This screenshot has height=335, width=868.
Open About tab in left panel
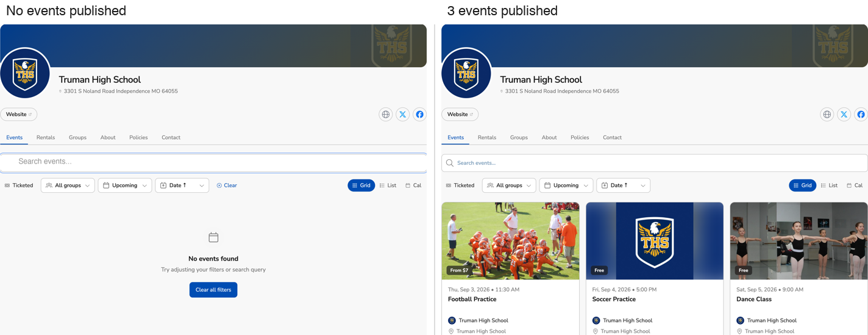[x=108, y=137]
